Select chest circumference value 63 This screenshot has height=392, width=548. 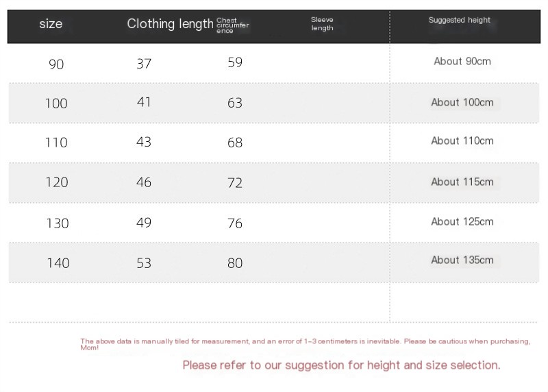[x=235, y=103]
